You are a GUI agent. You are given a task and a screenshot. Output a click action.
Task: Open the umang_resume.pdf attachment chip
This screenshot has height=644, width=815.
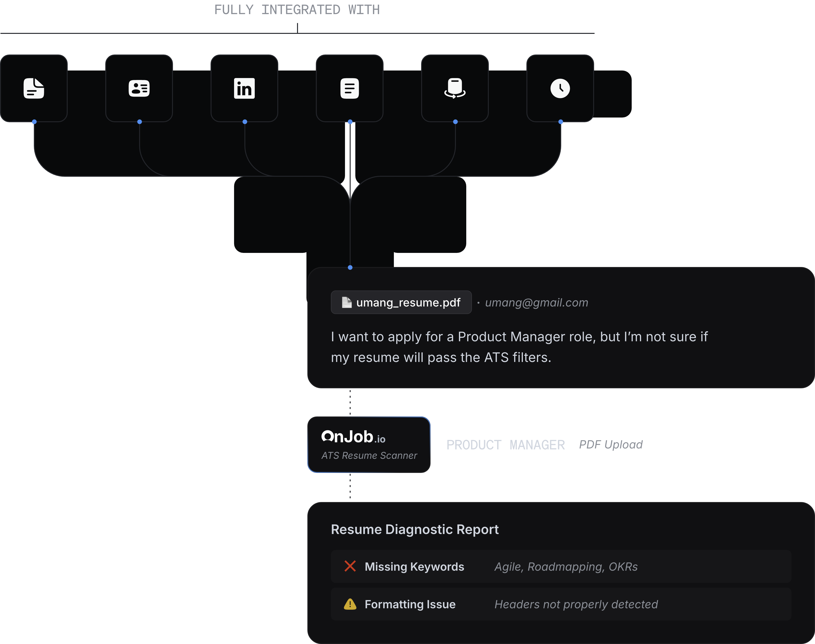[401, 302]
